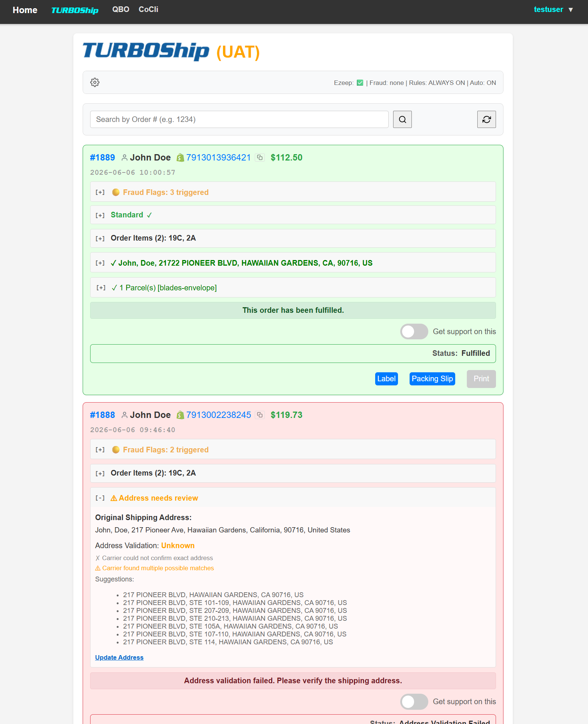This screenshot has width=588, height=724.
Task: Click the Label button for order #1889
Action: (386, 379)
